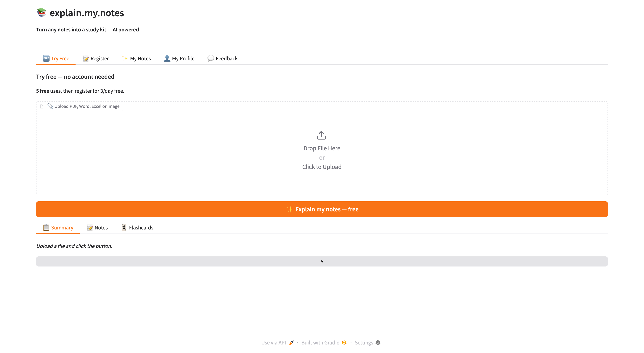Go to the My Profile tab
Screen dimensions: 644x353
click(x=179, y=58)
